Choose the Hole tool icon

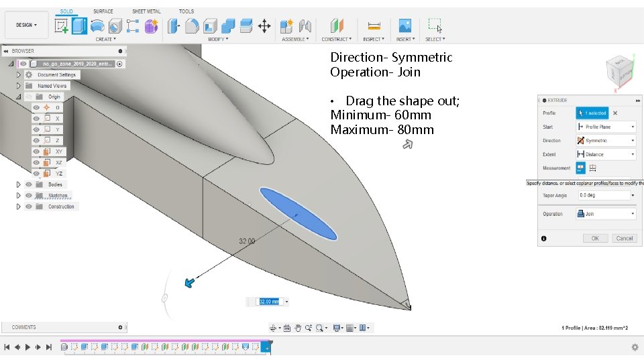[115, 26]
